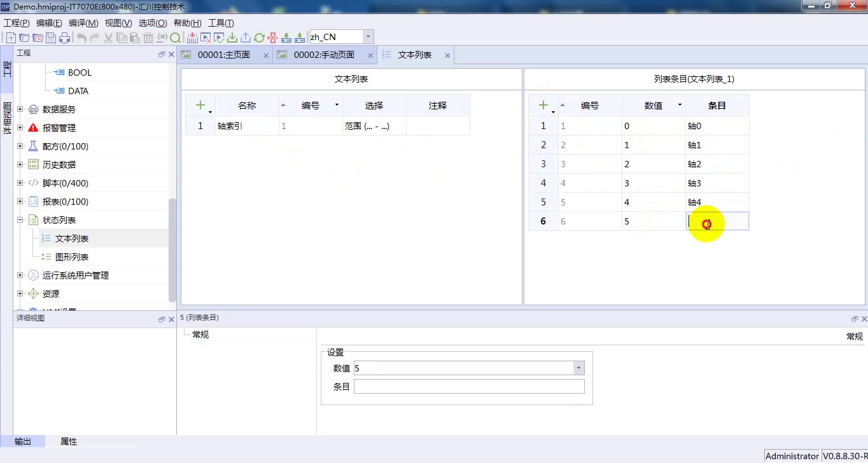Image resolution: width=868 pixels, height=463 pixels.
Task: Select 常规 in the properties tree
Action: [x=200, y=335]
